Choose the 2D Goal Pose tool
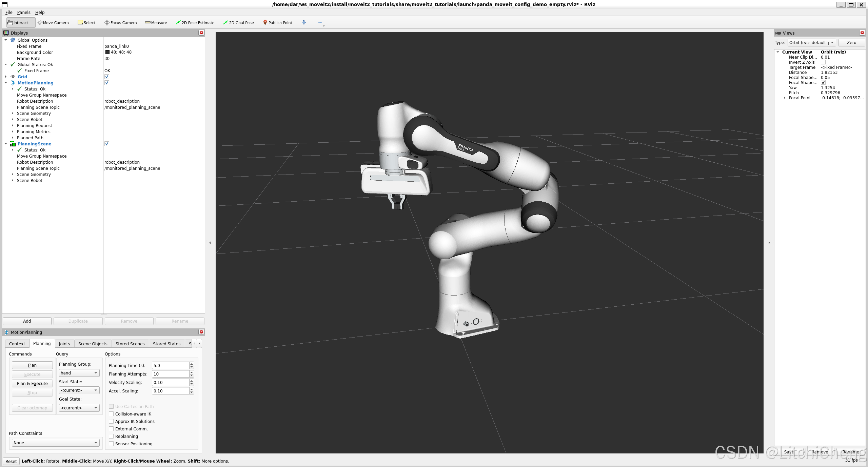 pyautogui.click(x=238, y=23)
